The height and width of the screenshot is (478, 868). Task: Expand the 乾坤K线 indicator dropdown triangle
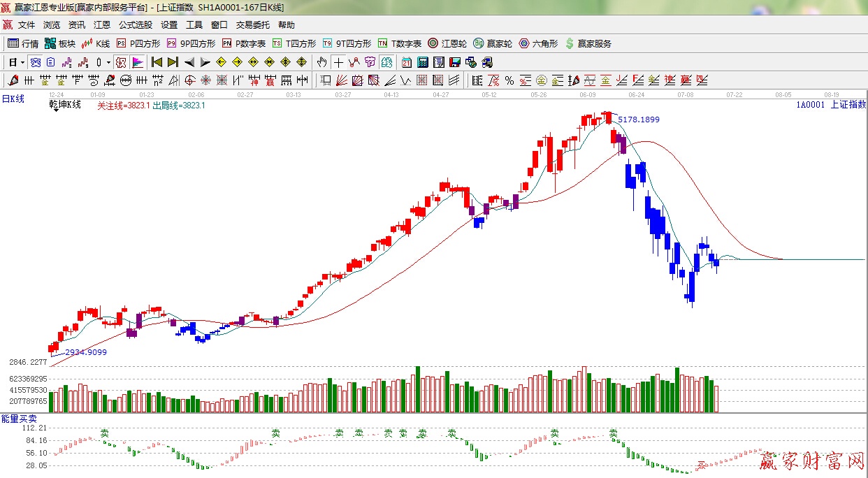pyautogui.click(x=55, y=112)
